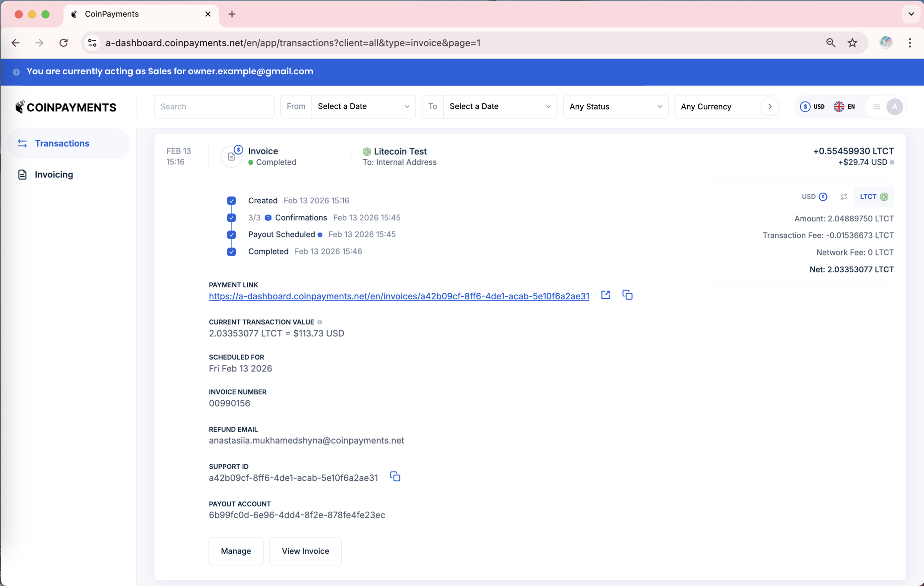
Task: Click the account avatar A
Action: 895,106
